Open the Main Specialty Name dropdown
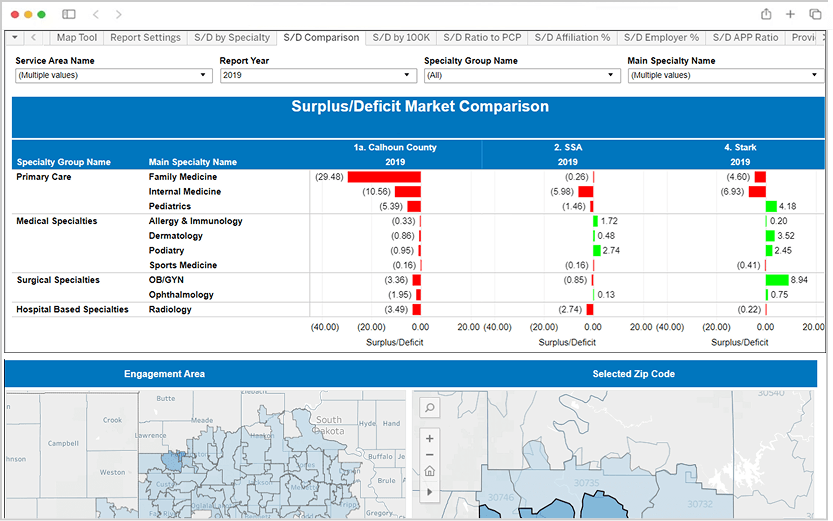833x521 pixels. coord(725,75)
